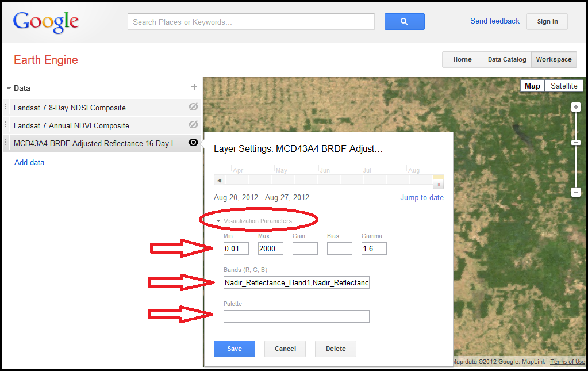Hide the MCD43A4 BRDF-Adjusted Reflectance layer
This screenshot has width=588, height=371.
pos(193,143)
